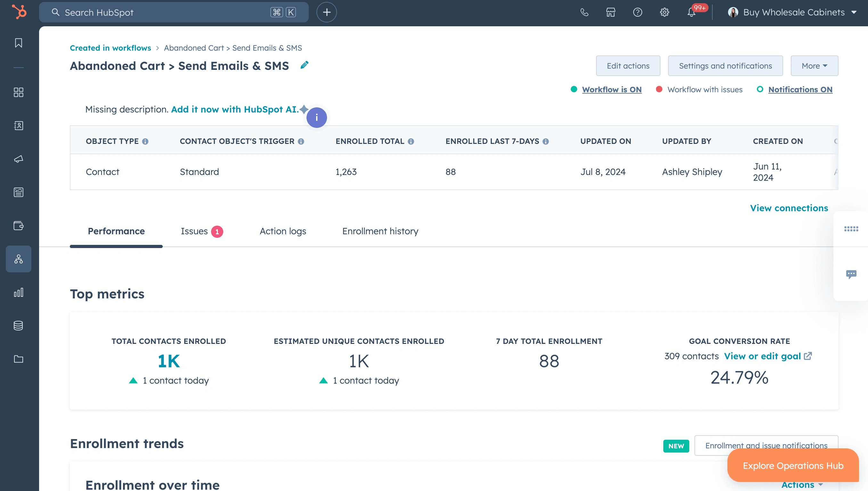Click the Ashley Shipley updated-by cell
Viewport: 868px width, 491px height.
[692, 172]
